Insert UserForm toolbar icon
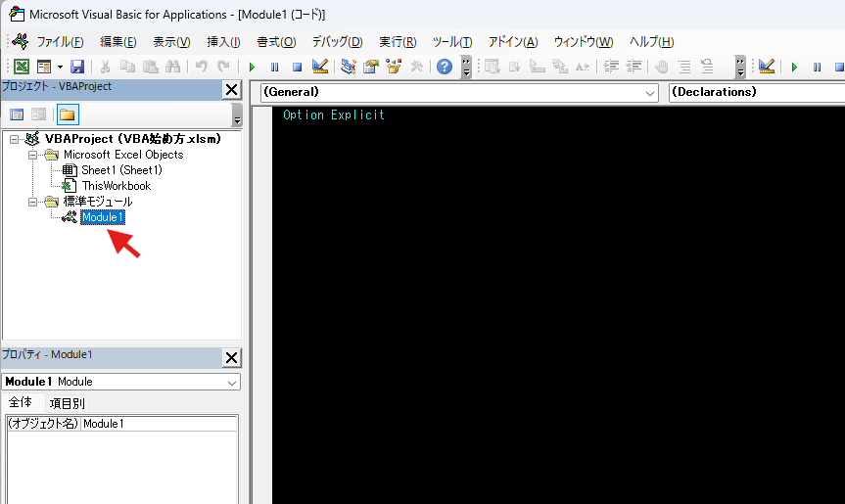 [x=44, y=67]
